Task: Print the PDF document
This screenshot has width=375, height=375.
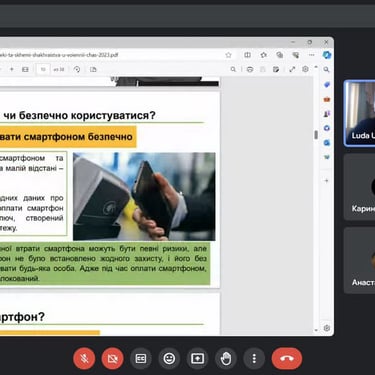Action: [x=250, y=69]
